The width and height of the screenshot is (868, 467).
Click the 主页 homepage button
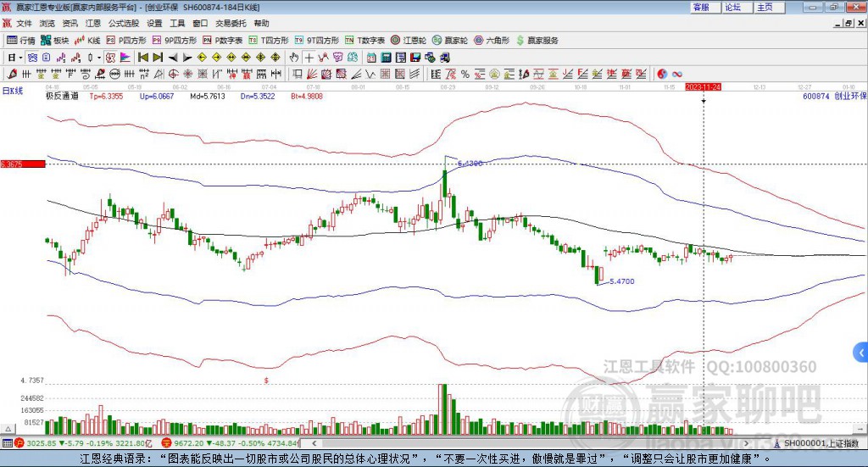pyautogui.click(x=770, y=7)
